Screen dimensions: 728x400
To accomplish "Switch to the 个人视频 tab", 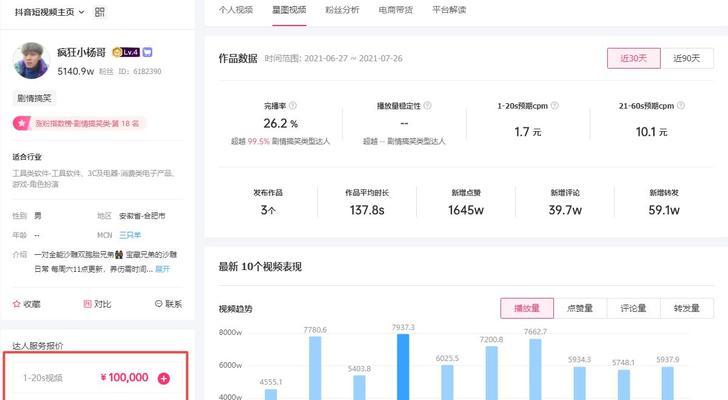I will point(236,10).
